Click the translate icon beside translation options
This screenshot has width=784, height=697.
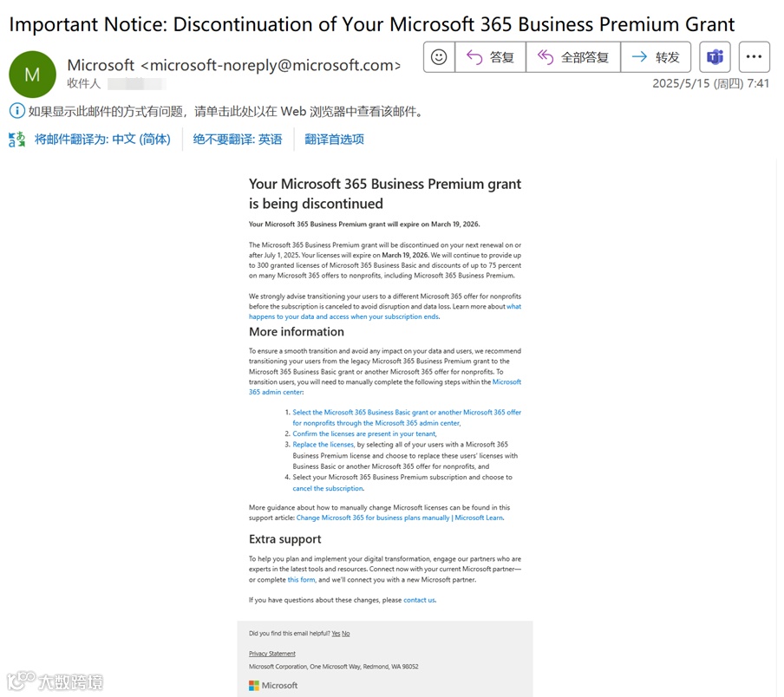(x=16, y=139)
